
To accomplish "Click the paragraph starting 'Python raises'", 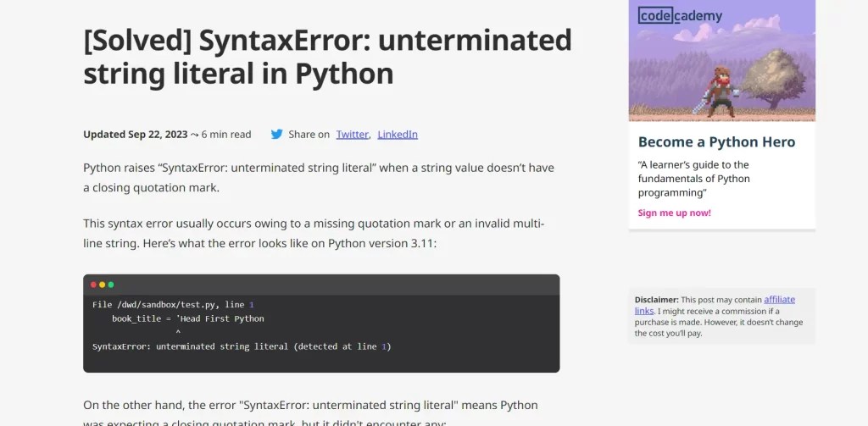I will (319, 178).
